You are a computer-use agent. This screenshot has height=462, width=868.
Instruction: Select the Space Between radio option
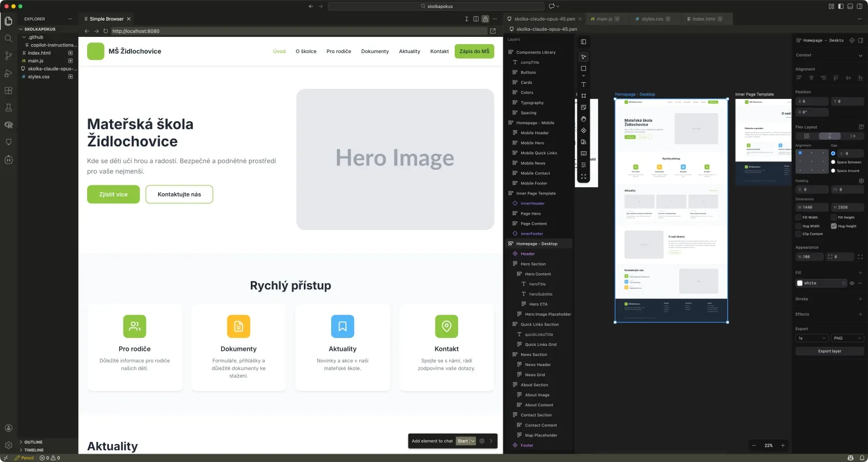(x=834, y=162)
